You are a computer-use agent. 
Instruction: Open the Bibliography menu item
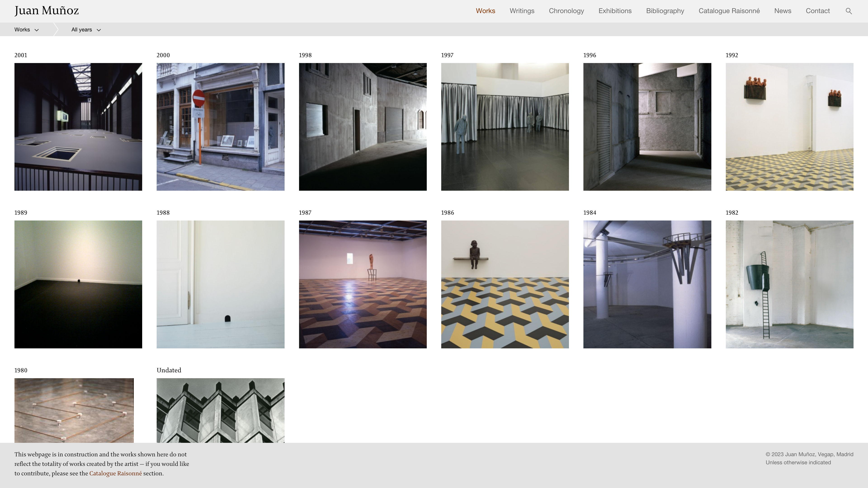(665, 11)
